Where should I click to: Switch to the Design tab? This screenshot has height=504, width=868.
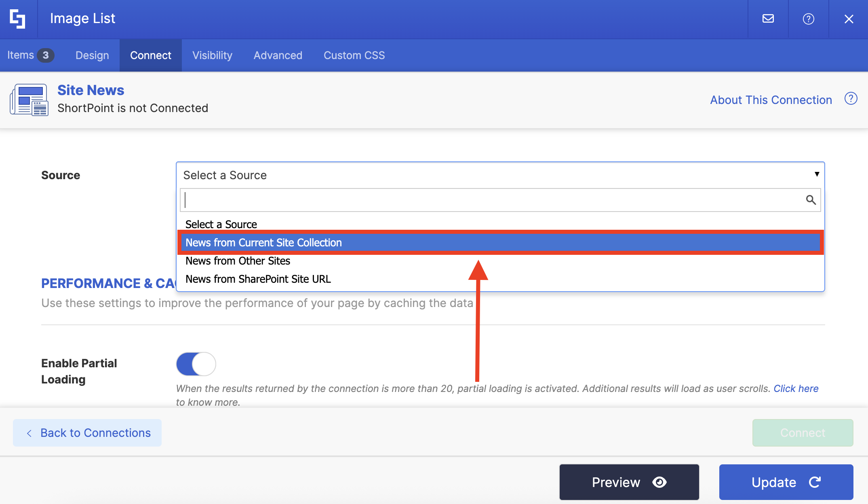(x=92, y=55)
